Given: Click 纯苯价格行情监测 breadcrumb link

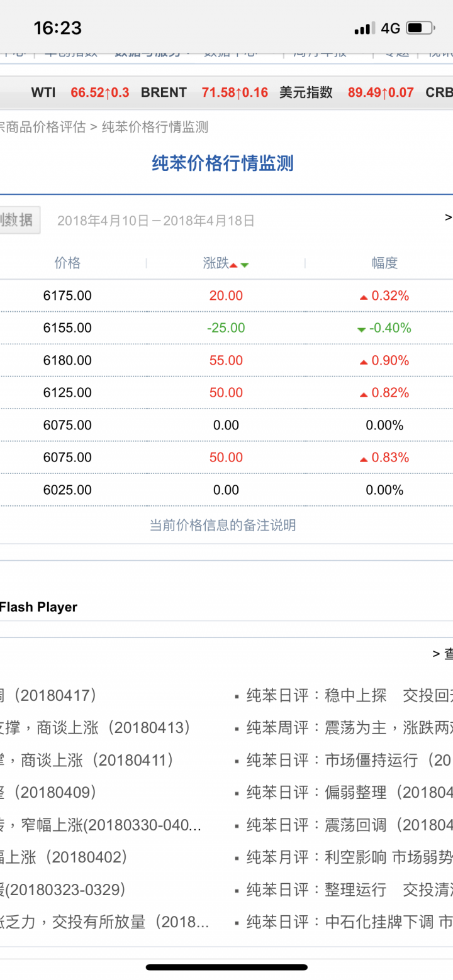Looking at the screenshot, I should click(155, 127).
